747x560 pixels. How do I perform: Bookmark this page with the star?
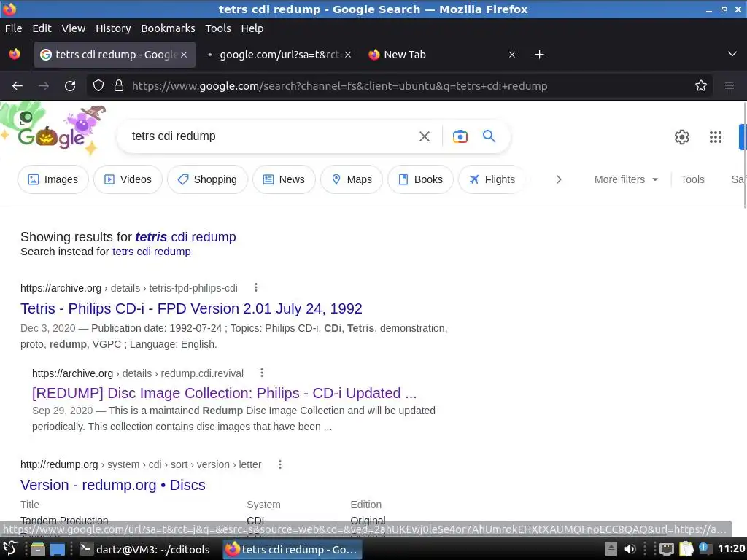pos(701,86)
